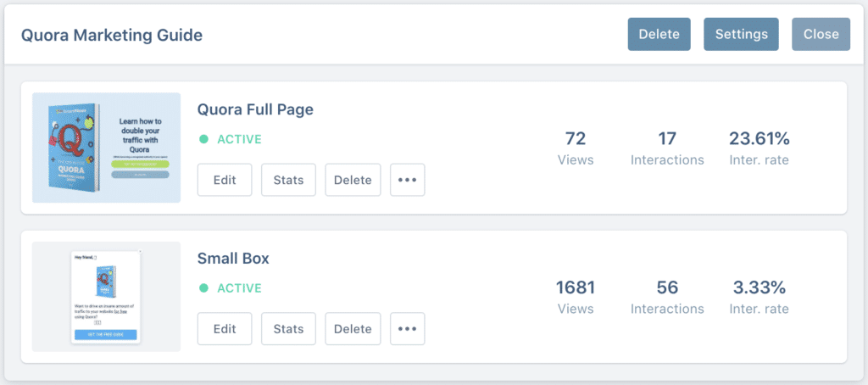Click the Quora Full Page title
Image resolution: width=868 pixels, height=385 pixels.
tap(255, 109)
